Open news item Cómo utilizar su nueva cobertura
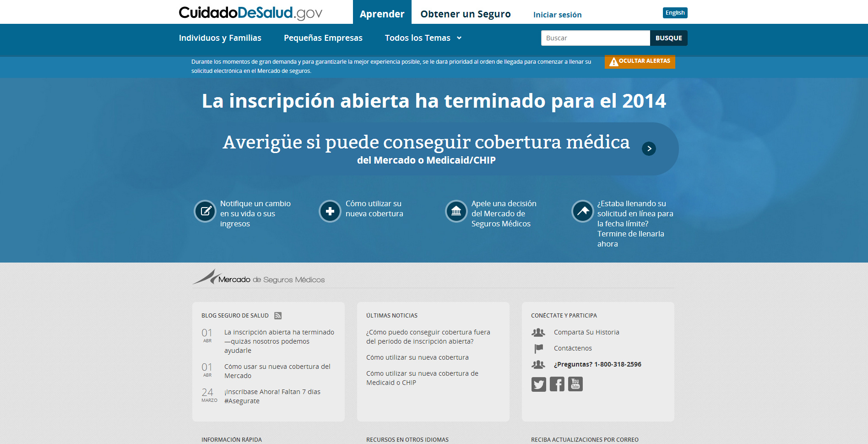Image resolution: width=868 pixels, height=444 pixels. pos(417,357)
